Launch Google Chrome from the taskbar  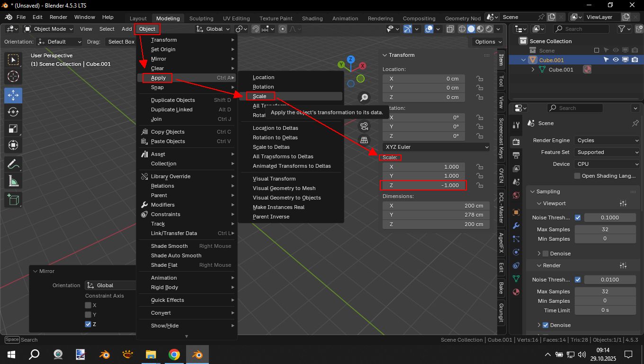174,355
